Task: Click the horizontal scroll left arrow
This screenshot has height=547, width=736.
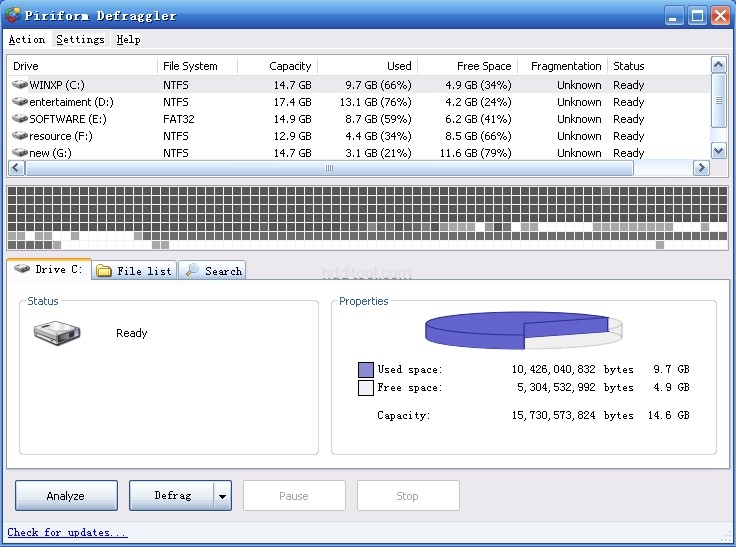Action: tap(16, 168)
